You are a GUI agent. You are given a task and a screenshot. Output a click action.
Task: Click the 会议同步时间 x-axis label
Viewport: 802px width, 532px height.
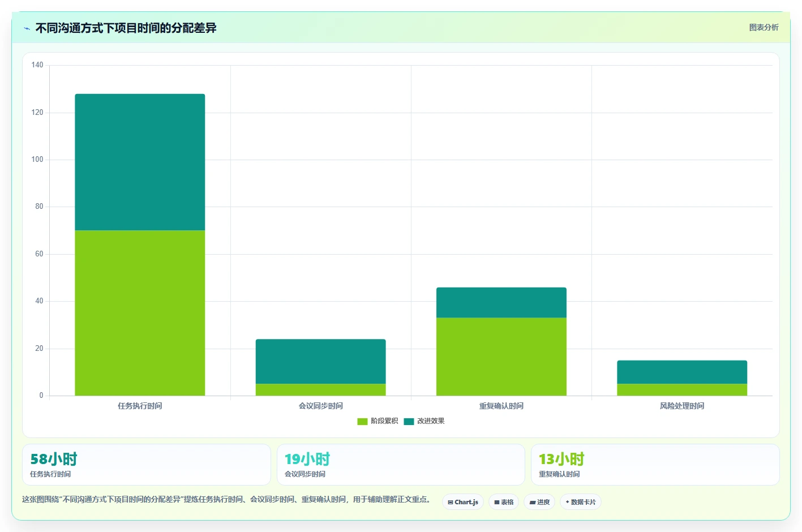click(x=320, y=406)
